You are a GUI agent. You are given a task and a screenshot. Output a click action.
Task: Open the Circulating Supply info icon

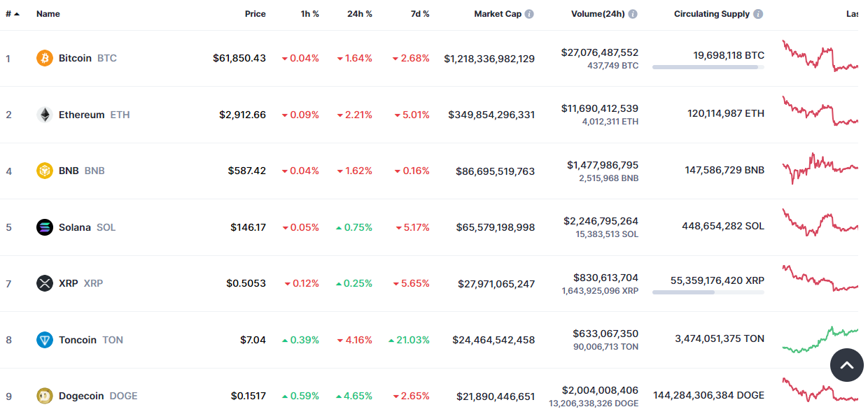click(758, 14)
